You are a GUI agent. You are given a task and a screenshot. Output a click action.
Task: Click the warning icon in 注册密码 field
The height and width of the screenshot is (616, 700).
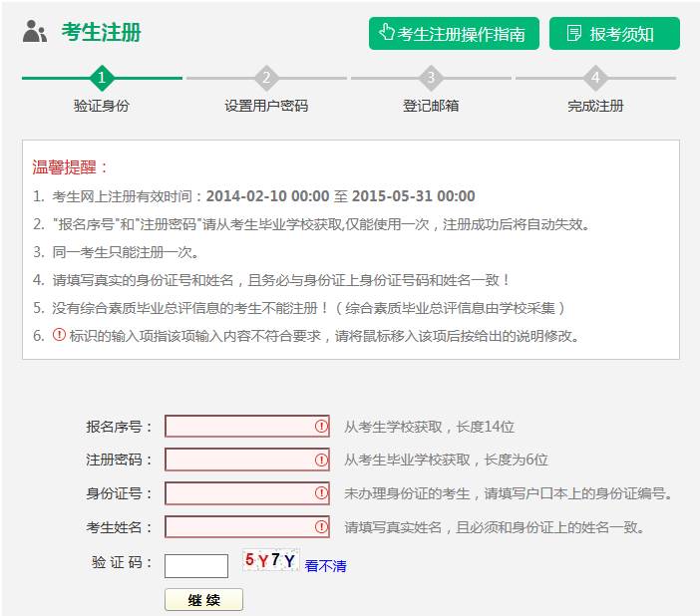[x=321, y=460]
